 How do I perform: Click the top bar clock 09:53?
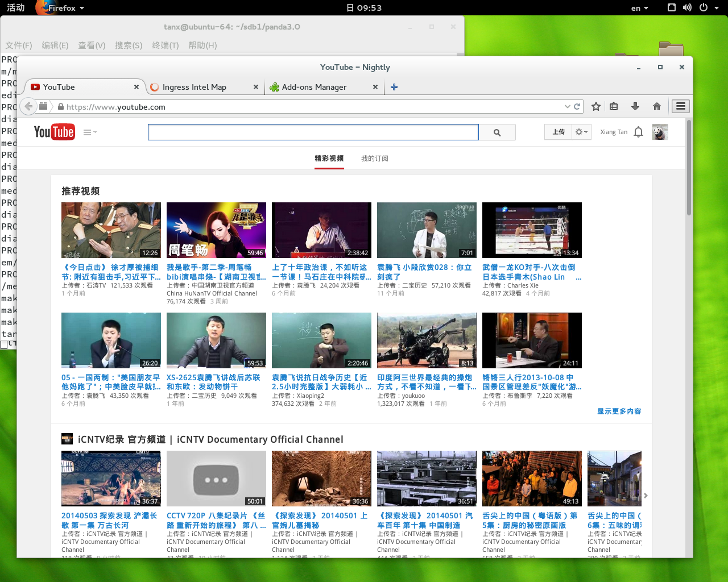click(x=364, y=8)
